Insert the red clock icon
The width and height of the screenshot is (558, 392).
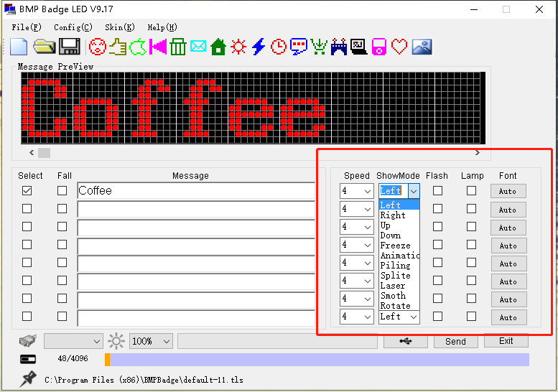[x=278, y=47]
